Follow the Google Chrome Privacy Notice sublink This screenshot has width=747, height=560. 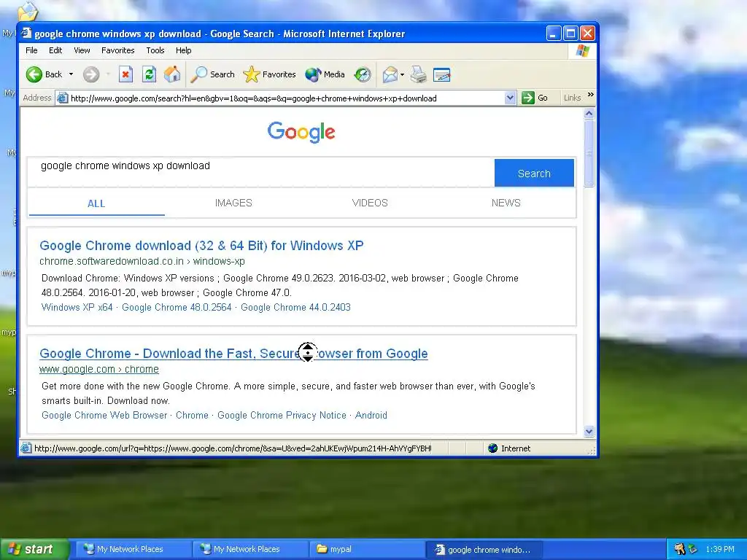pyautogui.click(x=282, y=415)
